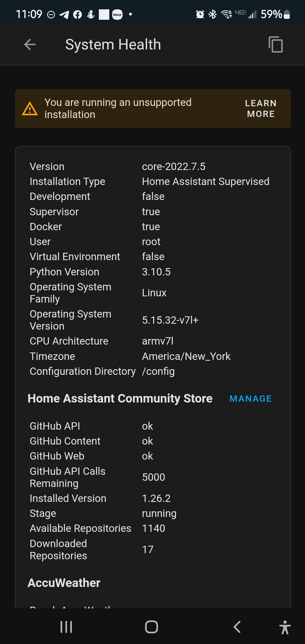Open MANAGE for Home Assistant Community Store
This screenshot has height=644, width=305.
pos(250,399)
